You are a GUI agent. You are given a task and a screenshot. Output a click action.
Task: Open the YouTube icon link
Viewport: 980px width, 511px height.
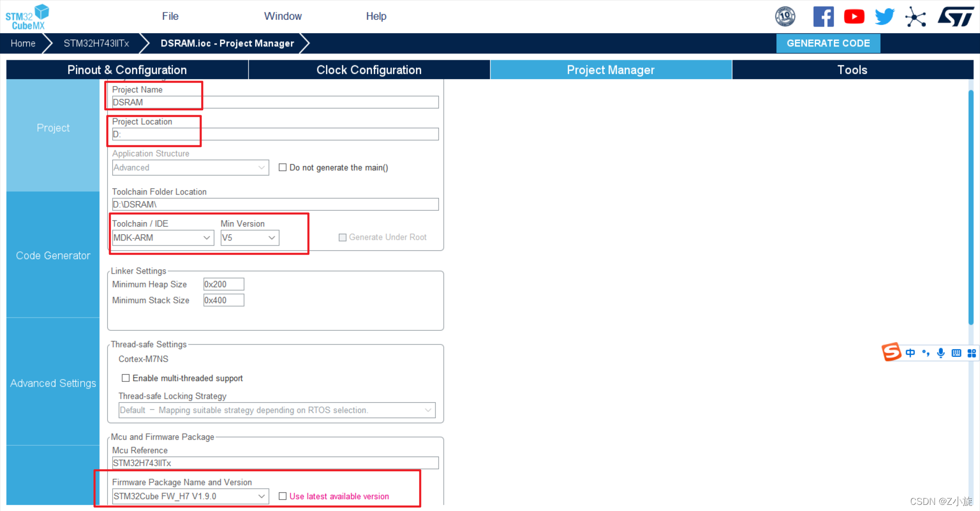click(x=854, y=16)
